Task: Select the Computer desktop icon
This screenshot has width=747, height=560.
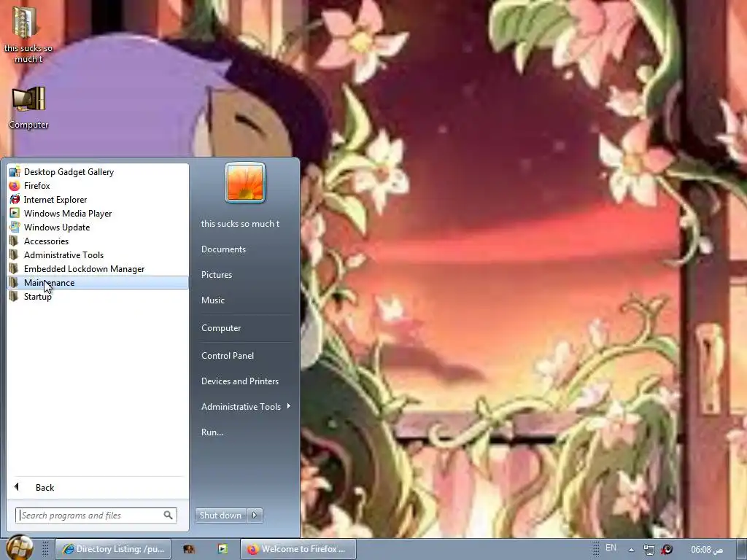Action: (28, 108)
